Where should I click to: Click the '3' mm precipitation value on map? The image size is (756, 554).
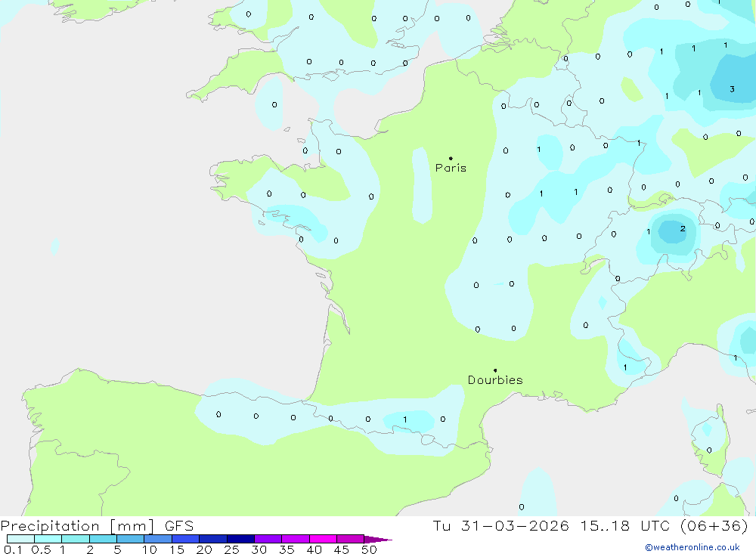732,88
